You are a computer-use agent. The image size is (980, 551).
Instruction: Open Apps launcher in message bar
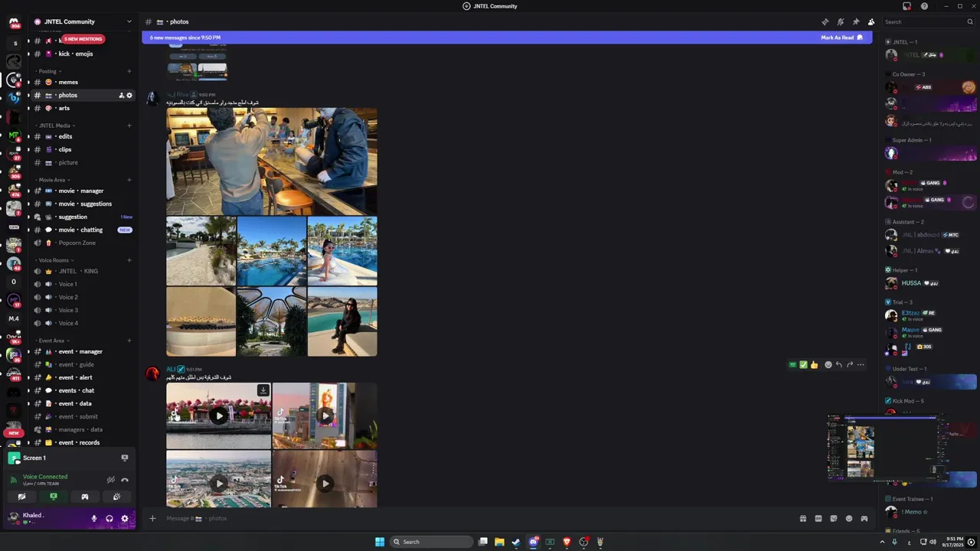click(x=864, y=518)
